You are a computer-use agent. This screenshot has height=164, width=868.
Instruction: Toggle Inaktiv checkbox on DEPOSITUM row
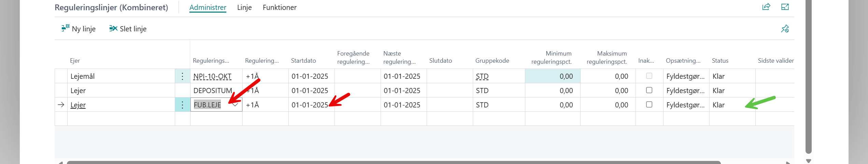pyautogui.click(x=649, y=90)
